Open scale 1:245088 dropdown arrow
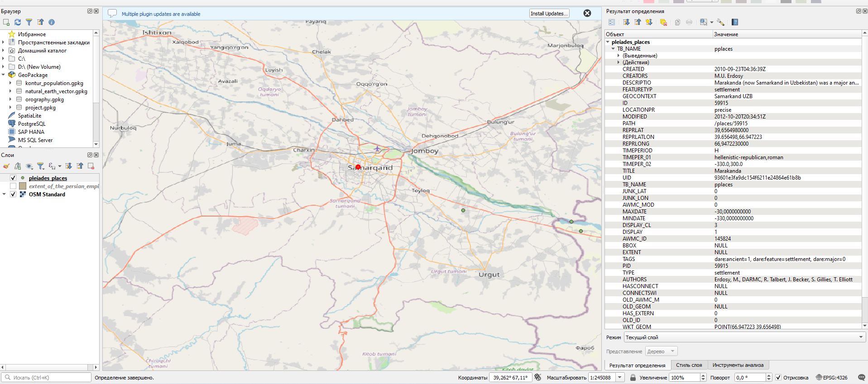 [620, 378]
